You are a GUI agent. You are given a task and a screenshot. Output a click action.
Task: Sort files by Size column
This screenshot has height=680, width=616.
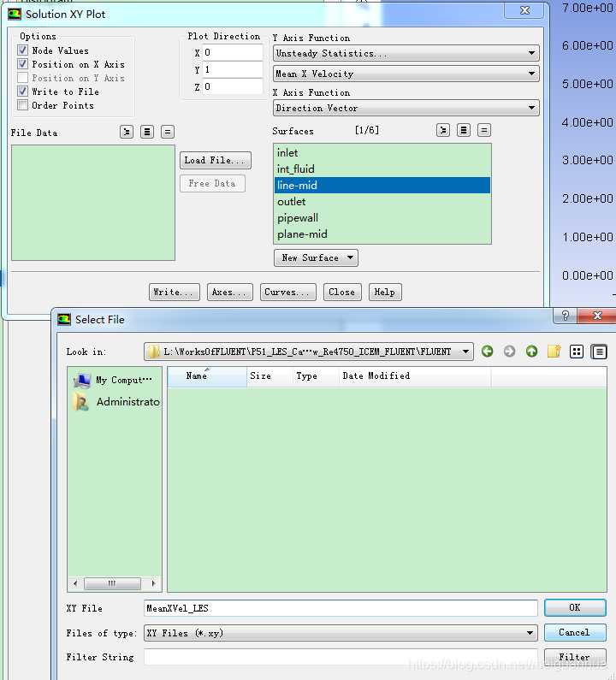(x=269, y=376)
